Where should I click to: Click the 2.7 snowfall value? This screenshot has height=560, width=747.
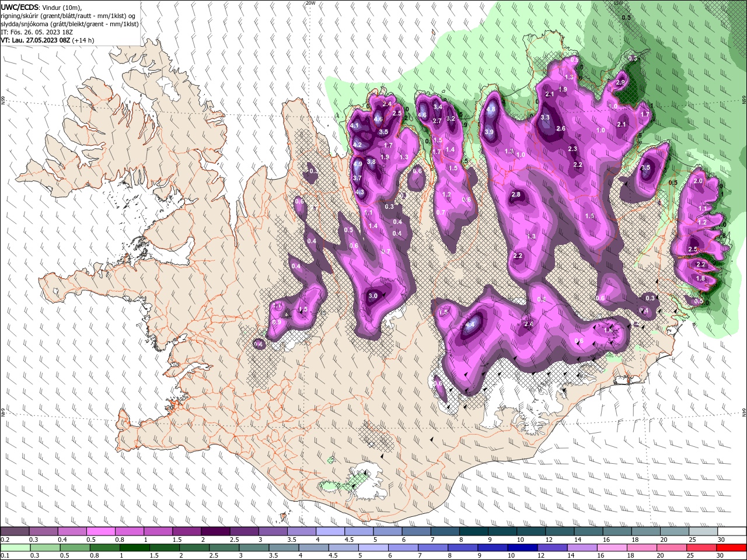[x=437, y=121]
